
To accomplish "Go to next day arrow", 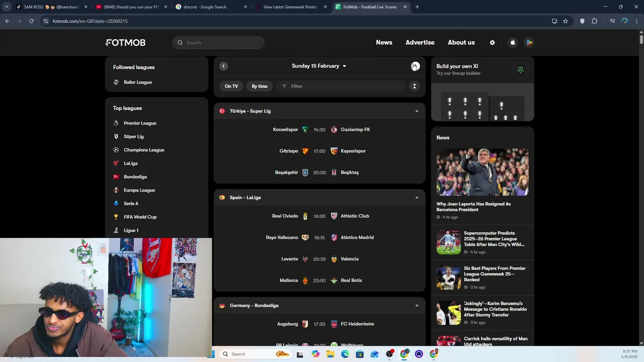I will coord(415,66).
